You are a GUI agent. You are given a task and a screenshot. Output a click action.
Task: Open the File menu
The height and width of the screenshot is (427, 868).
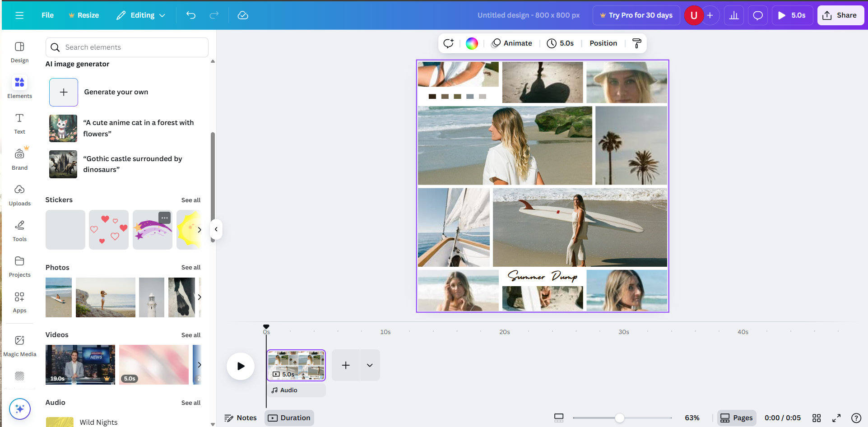click(x=47, y=15)
